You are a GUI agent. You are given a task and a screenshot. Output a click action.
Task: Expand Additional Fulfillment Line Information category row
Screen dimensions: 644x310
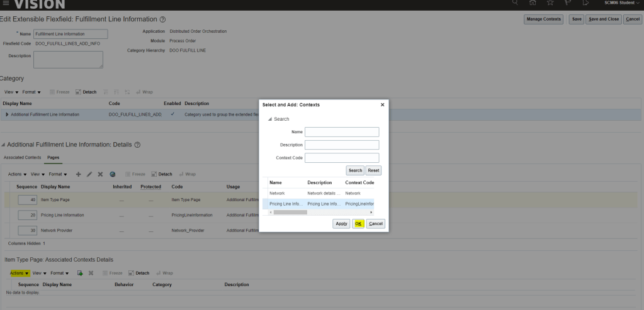coord(7,114)
